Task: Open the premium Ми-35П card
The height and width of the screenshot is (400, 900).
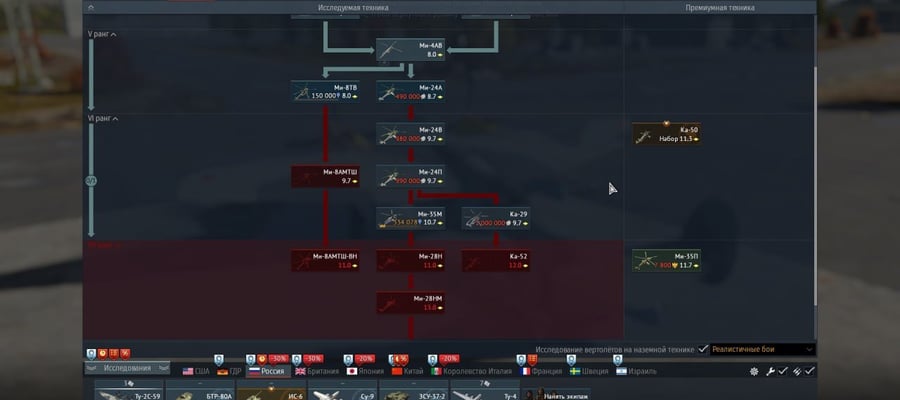Action: (x=666, y=261)
